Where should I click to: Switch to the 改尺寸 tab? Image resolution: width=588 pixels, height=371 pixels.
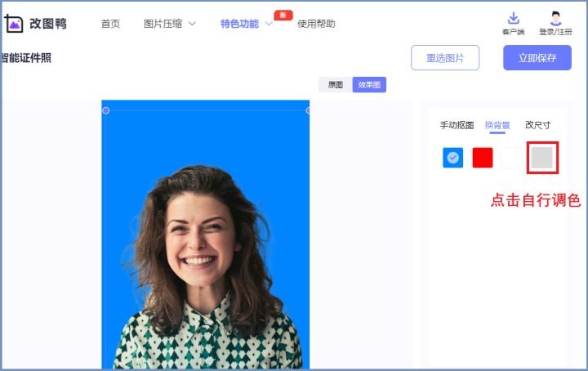point(537,125)
